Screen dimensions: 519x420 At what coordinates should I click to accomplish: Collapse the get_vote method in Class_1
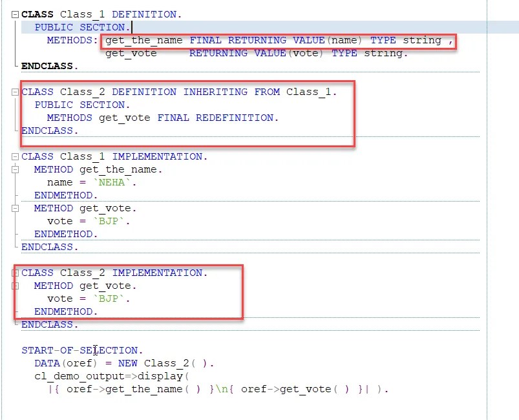pos(14,208)
